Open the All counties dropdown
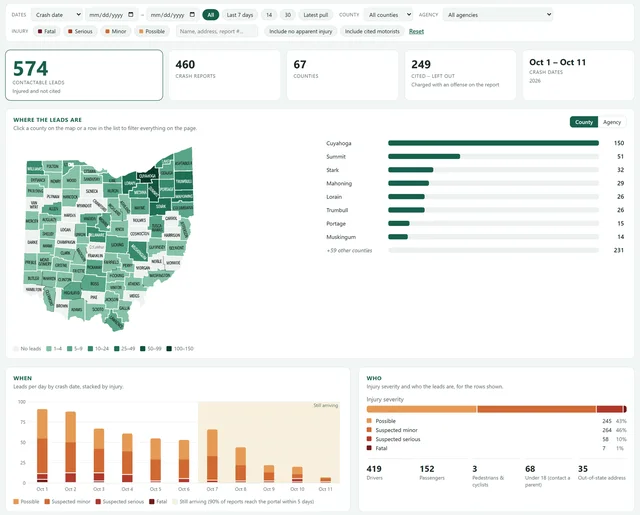Screen dimensions: 640x515 389,15
